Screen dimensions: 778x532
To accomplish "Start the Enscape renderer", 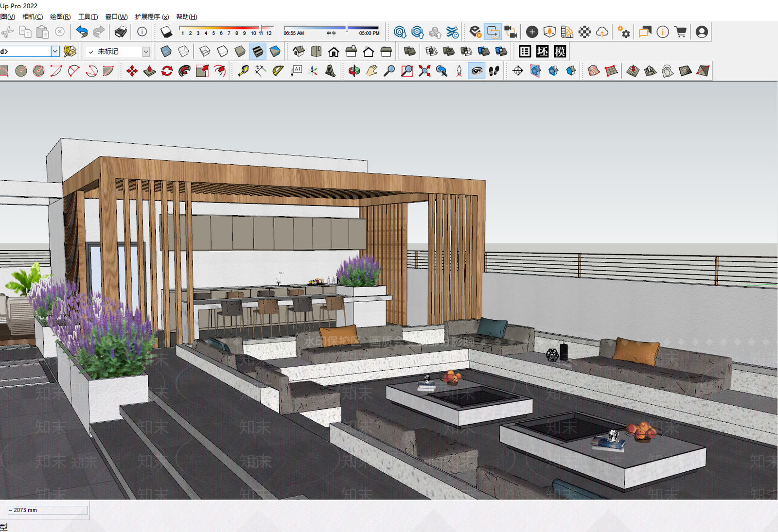I will coord(476,32).
